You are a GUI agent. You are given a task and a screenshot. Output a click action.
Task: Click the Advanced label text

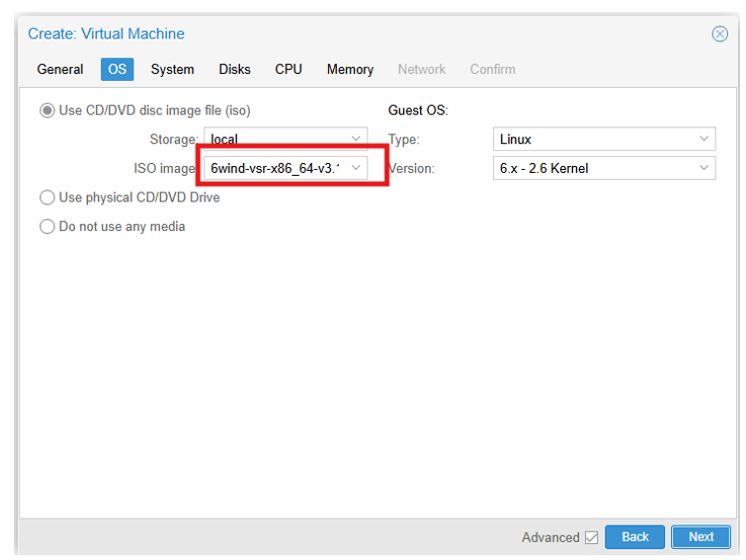tap(550, 537)
